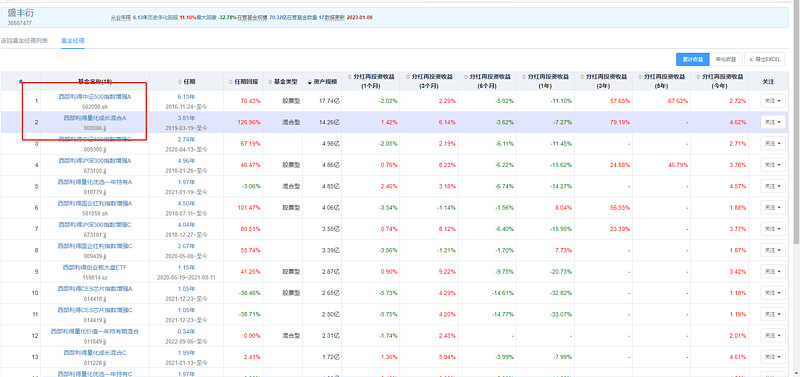Click asset size 14.26亿 cell
This screenshot has width=800, height=377.
(x=330, y=122)
